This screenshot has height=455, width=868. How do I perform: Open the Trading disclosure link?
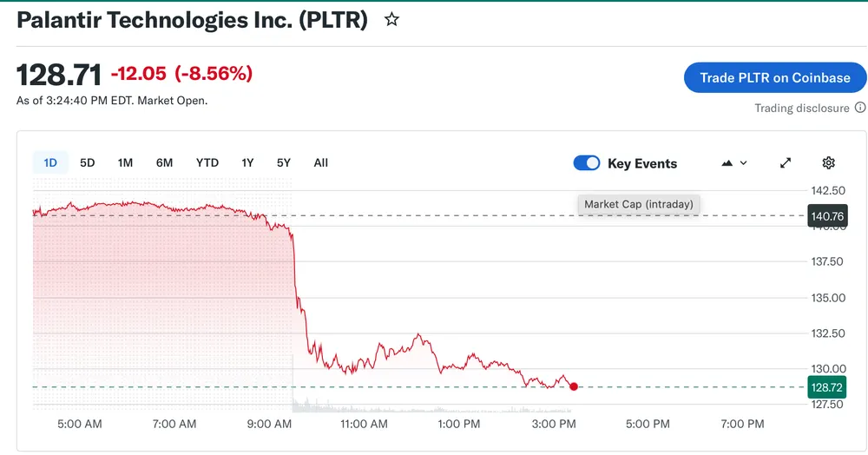tap(801, 109)
